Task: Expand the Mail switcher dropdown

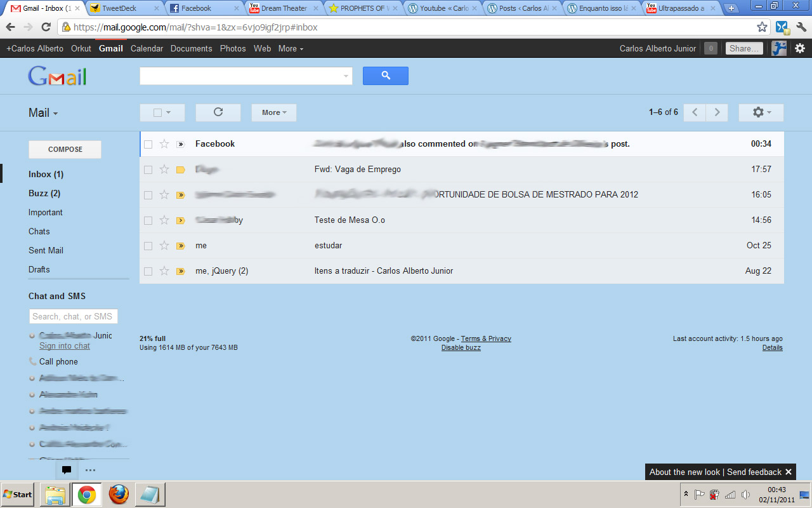Action: pos(43,112)
